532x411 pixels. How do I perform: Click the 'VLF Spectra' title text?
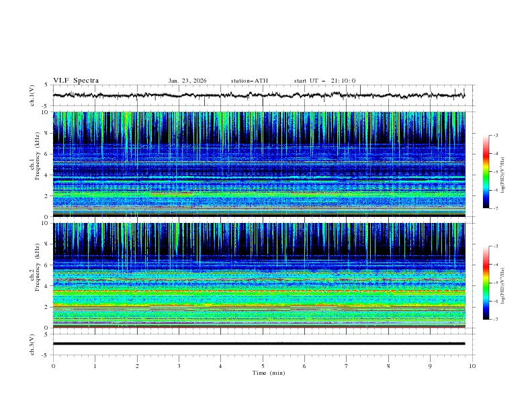tap(76, 81)
